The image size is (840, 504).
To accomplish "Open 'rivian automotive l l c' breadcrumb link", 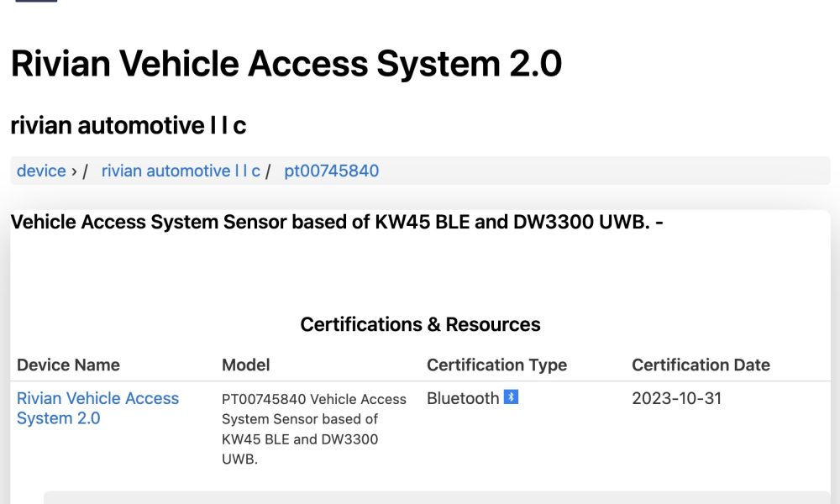I will tap(181, 171).
